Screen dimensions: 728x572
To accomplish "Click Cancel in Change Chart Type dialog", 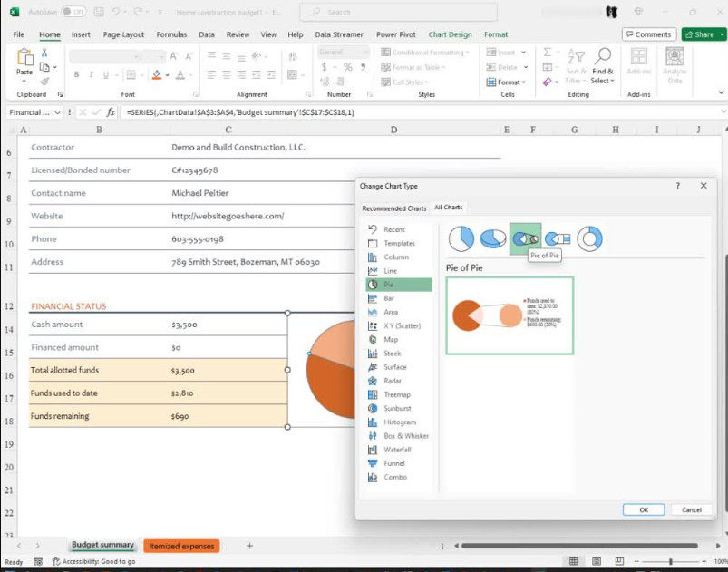I will 692,509.
